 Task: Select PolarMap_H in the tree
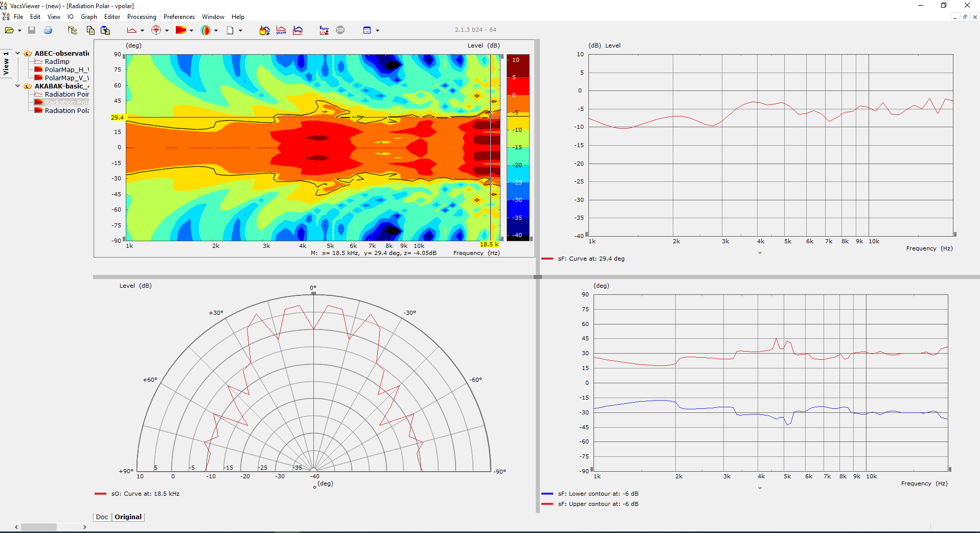pyautogui.click(x=66, y=69)
